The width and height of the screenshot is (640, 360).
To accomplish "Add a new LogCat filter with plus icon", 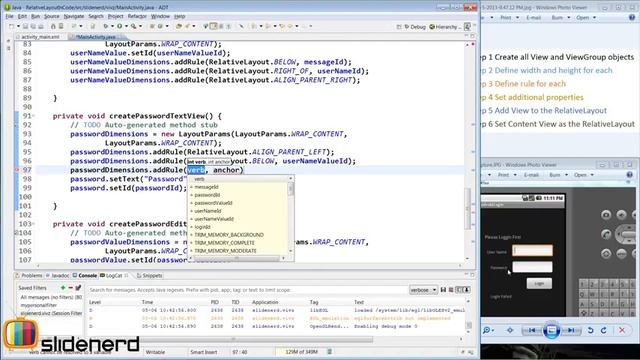I will click(63, 288).
